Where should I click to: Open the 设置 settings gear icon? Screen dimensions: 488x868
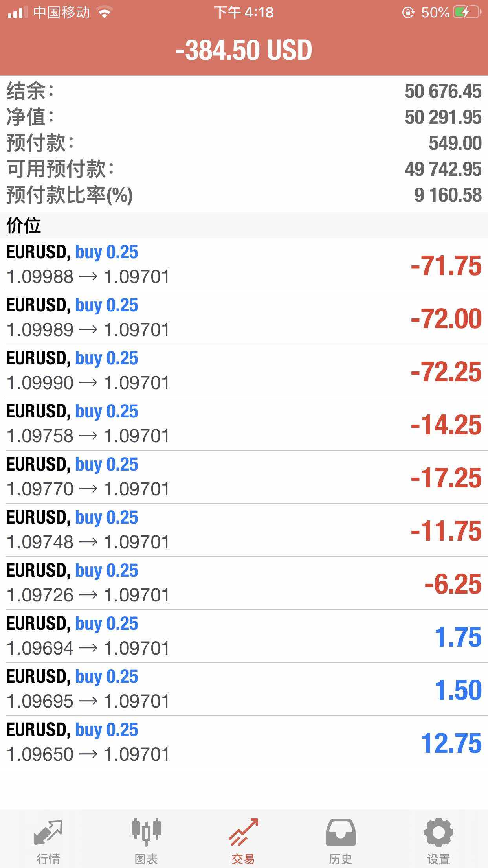pos(438,832)
